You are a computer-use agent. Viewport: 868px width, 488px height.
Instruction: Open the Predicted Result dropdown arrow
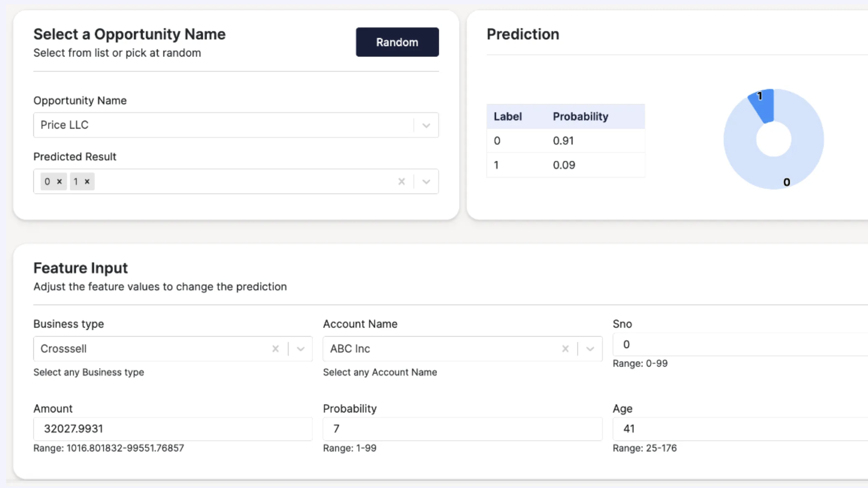(x=426, y=181)
